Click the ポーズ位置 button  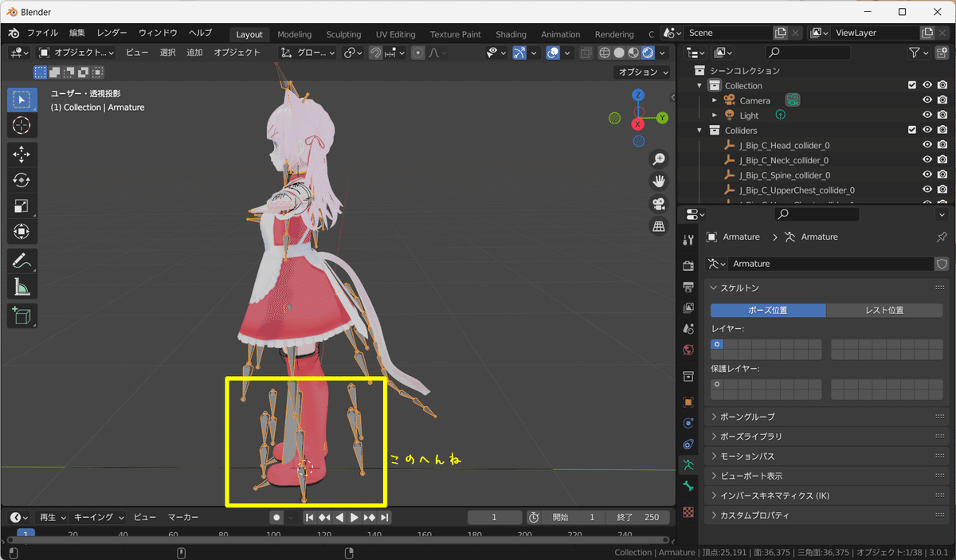click(x=768, y=310)
